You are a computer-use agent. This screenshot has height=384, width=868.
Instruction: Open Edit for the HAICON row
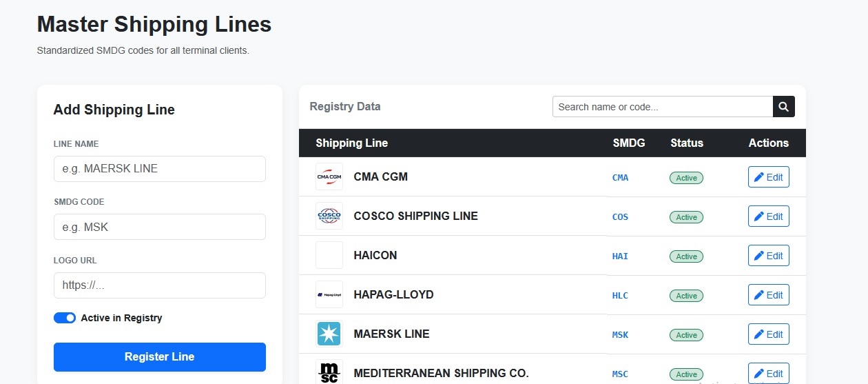pyautogui.click(x=768, y=256)
